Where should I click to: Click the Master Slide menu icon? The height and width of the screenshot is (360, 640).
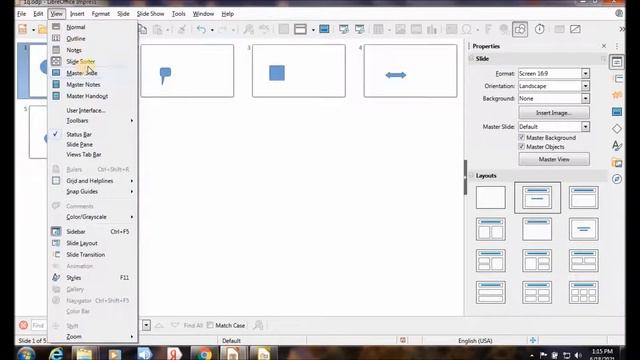(56, 73)
